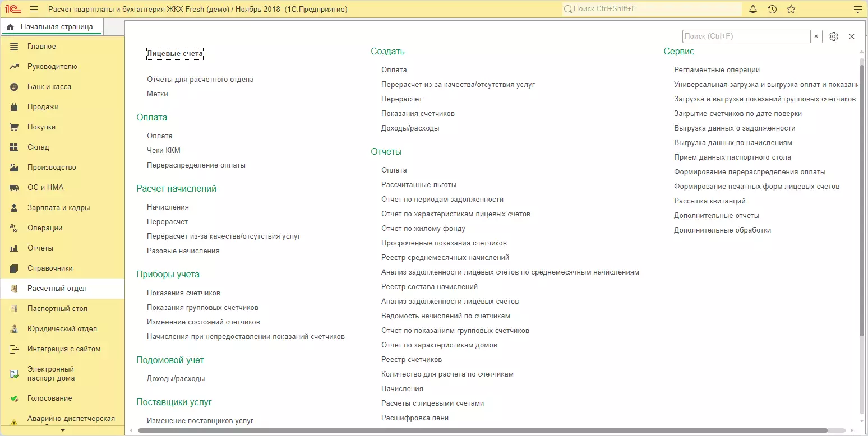Open the Главное section
The width and height of the screenshot is (868, 436).
click(62, 47)
